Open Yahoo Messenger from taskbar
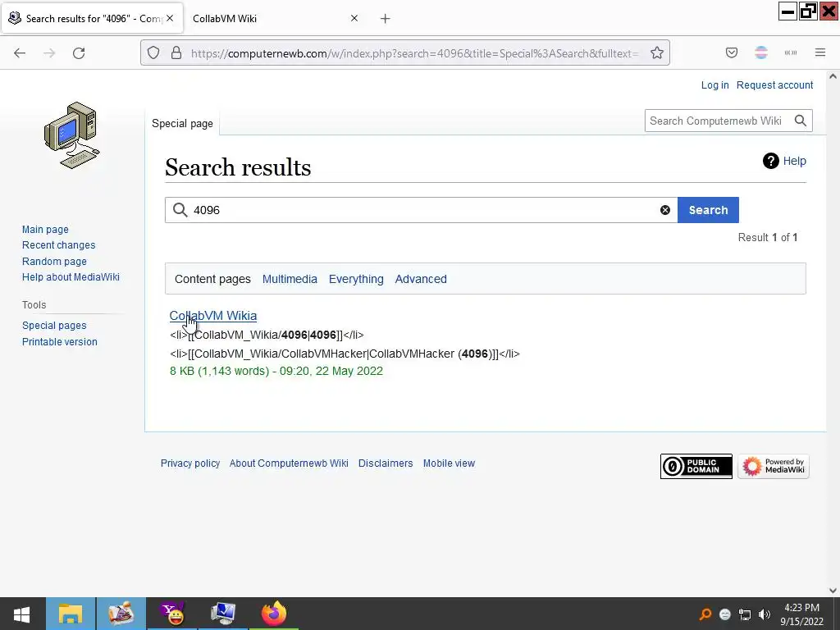Screen dimensions: 840x630 coord(172,614)
